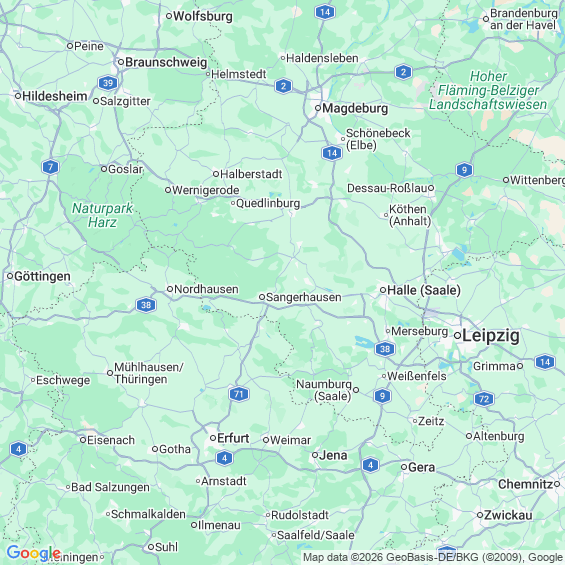565x565 pixels.
Task: Click the Göttingen city marker
Action: [x=10, y=276]
